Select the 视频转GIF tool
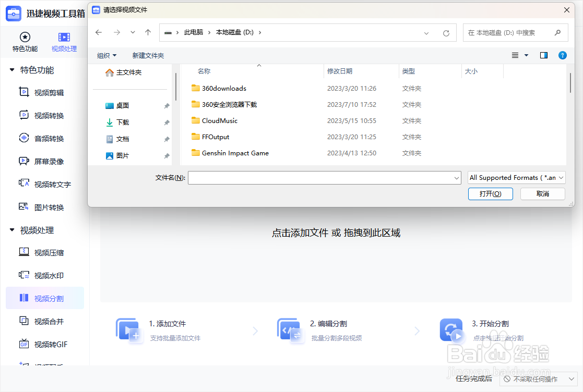The height and width of the screenshot is (392, 583). pos(44,345)
